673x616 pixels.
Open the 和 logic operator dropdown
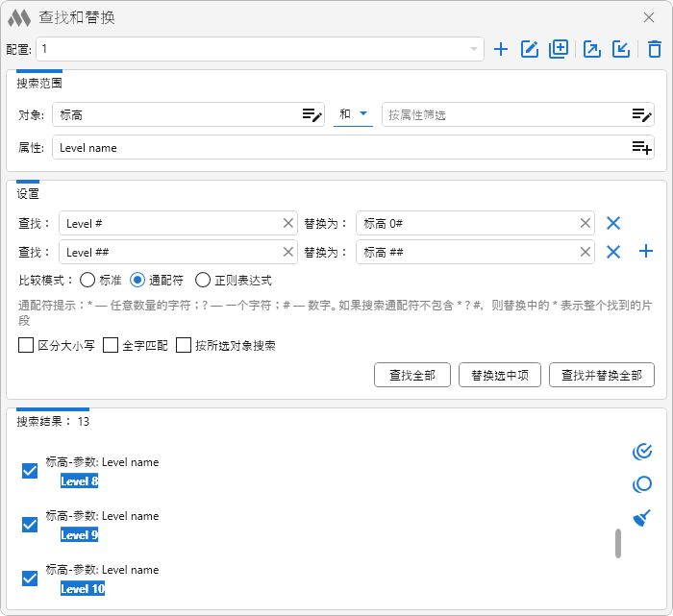pyautogui.click(x=353, y=114)
